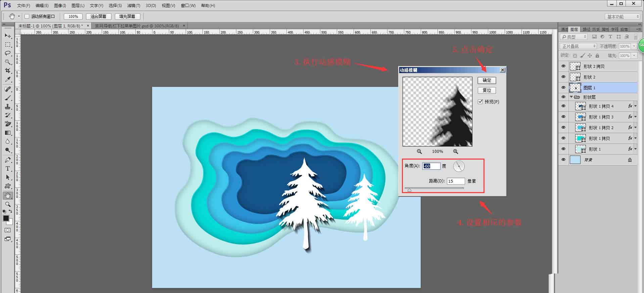Expand effects of 形状 1 拷贝 2 layer
The height and width of the screenshot is (293, 644).
click(635, 128)
